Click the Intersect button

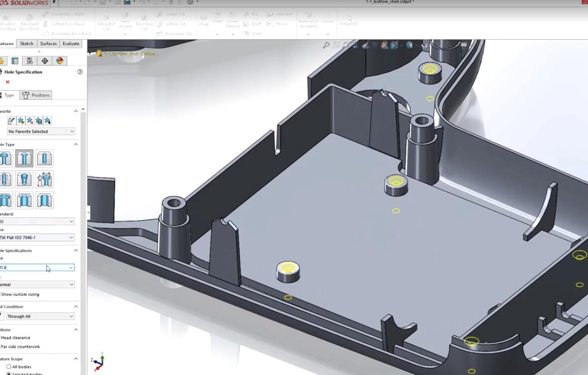click(x=280, y=14)
